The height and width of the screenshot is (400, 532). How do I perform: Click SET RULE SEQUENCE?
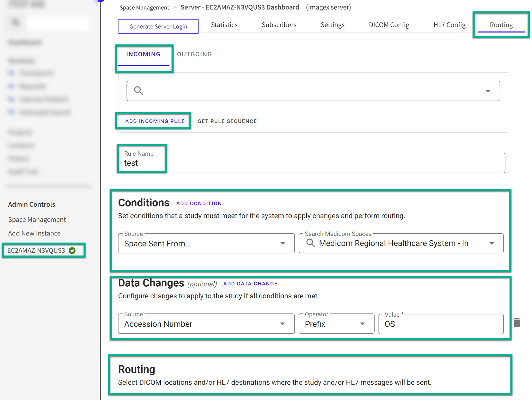pyautogui.click(x=227, y=121)
